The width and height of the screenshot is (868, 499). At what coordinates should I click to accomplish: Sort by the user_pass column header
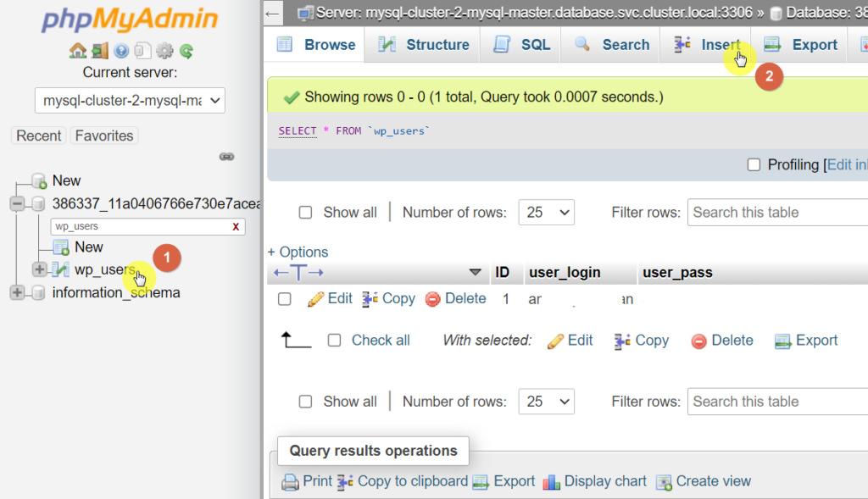[677, 273]
